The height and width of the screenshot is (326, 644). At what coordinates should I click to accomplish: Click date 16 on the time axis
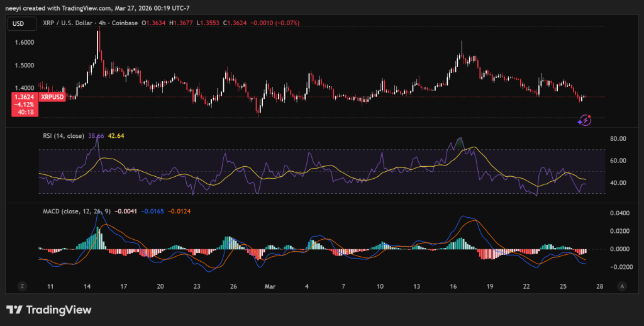[x=453, y=286]
